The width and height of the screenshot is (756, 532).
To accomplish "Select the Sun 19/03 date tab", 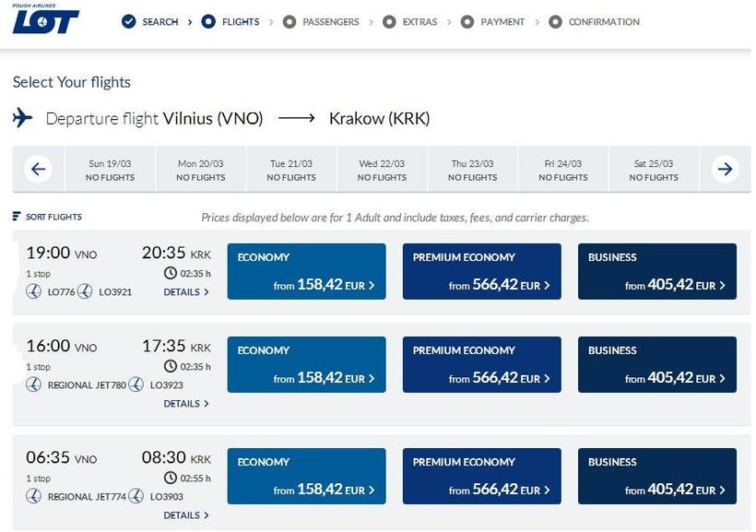I will tap(110, 171).
